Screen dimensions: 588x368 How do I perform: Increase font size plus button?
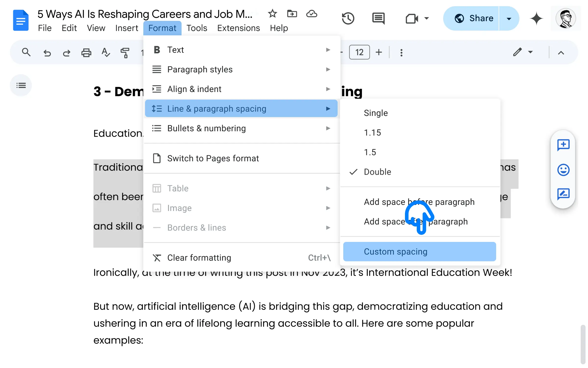[x=379, y=52]
